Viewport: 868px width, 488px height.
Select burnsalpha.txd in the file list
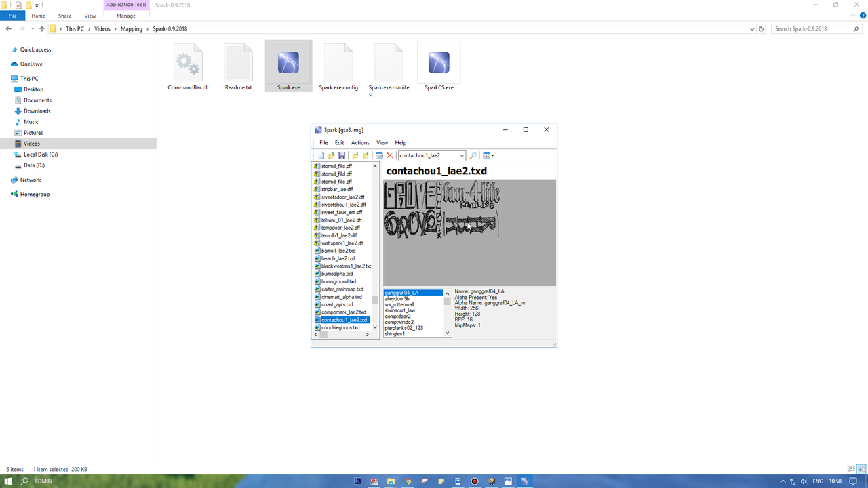336,274
